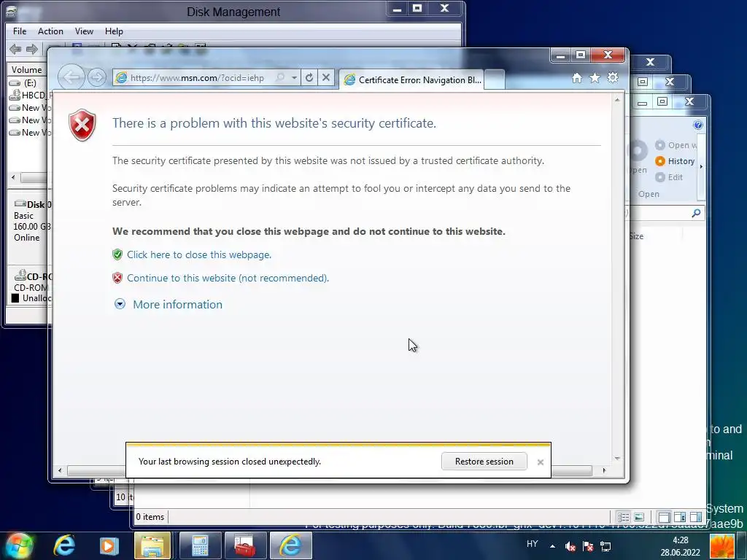Click the Explorer search magnifier icon
This screenshot has width=747, height=560.
pos(696,213)
